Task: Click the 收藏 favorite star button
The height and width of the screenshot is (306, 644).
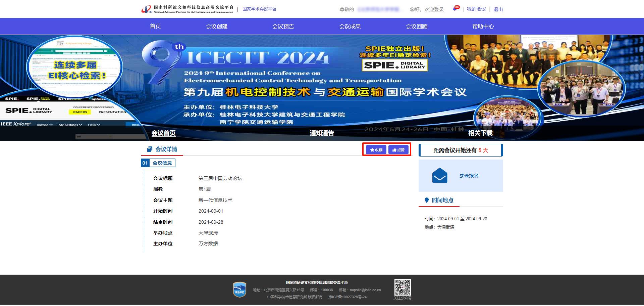Action: click(x=376, y=150)
